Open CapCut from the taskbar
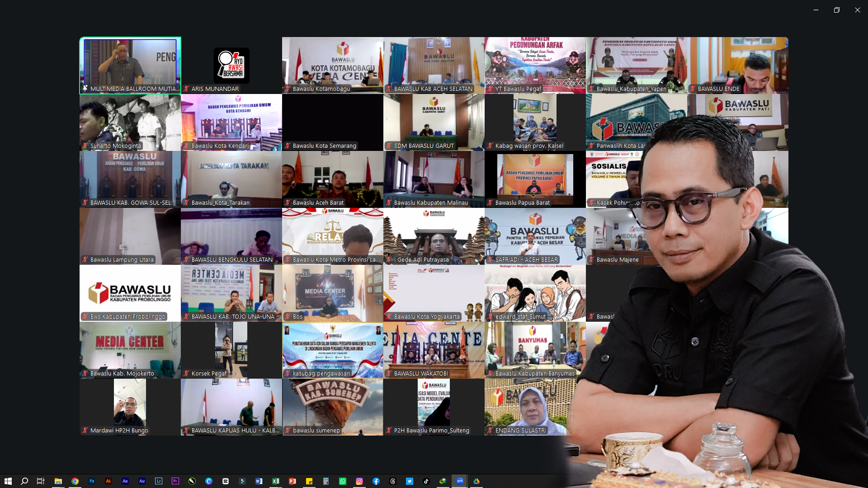The width and height of the screenshot is (868, 488). click(226, 481)
